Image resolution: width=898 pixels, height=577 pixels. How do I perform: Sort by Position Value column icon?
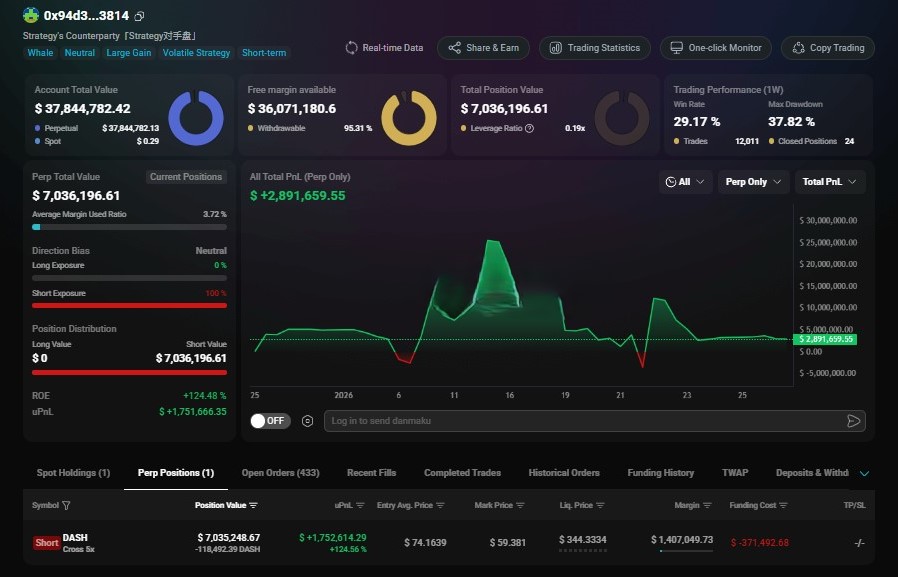pos(254,506)
